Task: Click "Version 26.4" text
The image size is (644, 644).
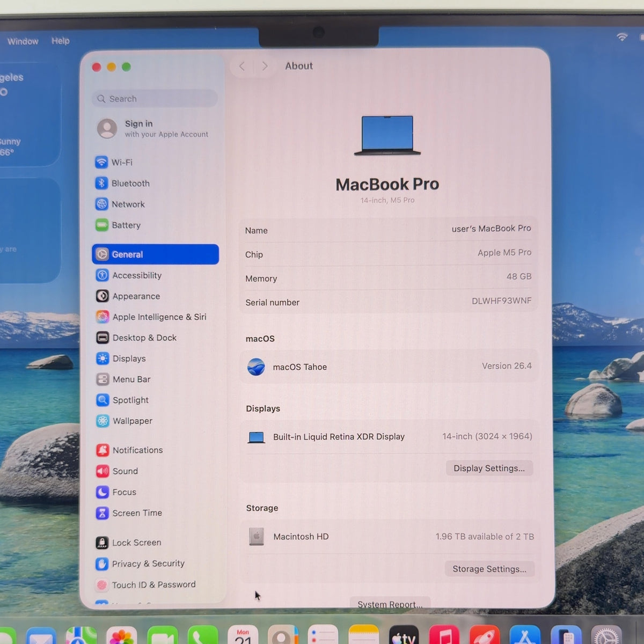Action: [x=507, y=366]
